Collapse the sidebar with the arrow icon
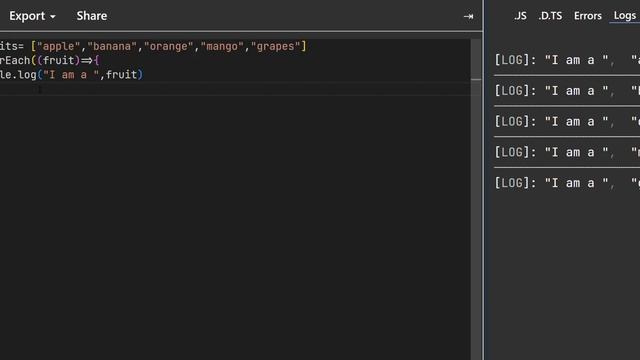The width and height of the screenshot is (640, 360). pyautogui.click(x=468, y=16)
